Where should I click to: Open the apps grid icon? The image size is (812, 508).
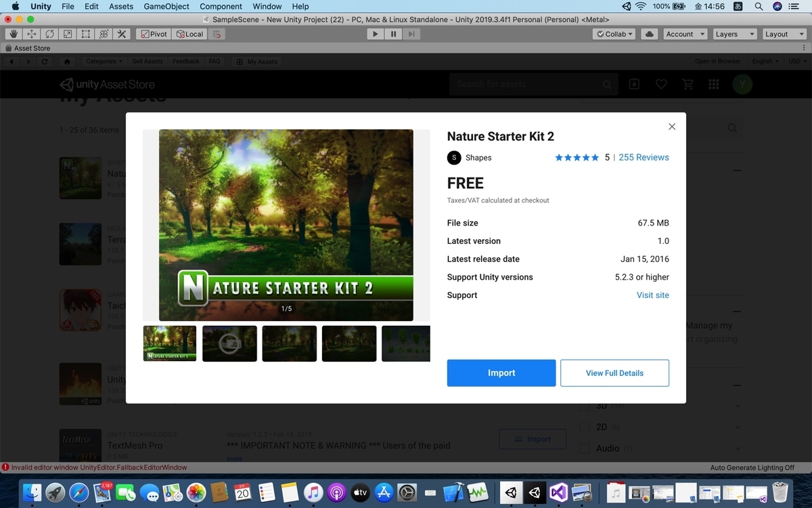pos(713,84)
